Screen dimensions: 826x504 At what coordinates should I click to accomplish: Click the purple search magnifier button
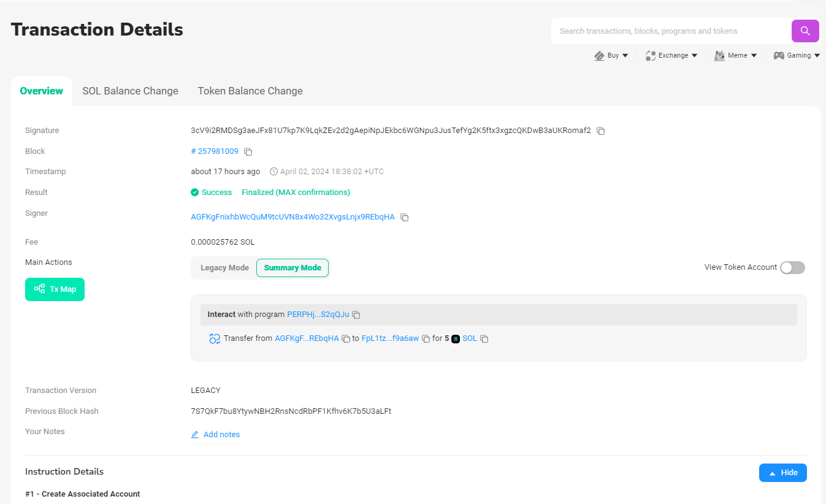(805, 31)
